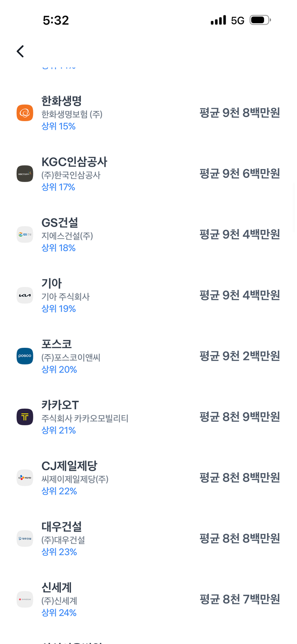This screenshot has height=644, width=297.
Task: Tap the orange 한화생명 logo icon
Action: [x=25, y=113]
